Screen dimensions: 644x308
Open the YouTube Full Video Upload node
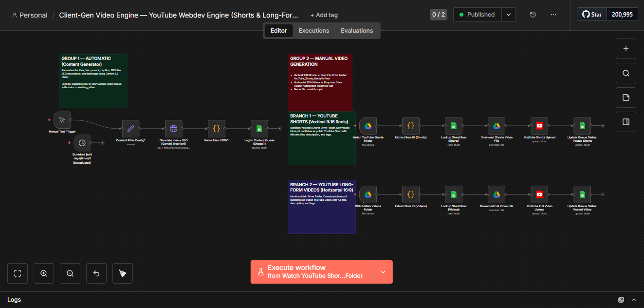(x=539, y=194)
